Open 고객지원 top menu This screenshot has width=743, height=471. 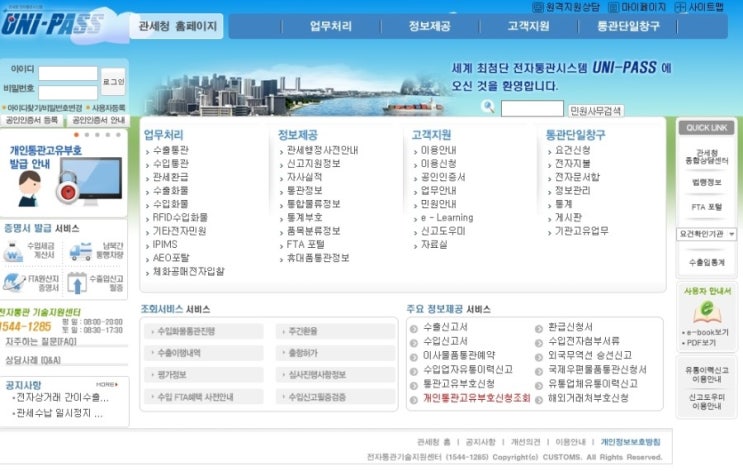[x=528, y=26]
